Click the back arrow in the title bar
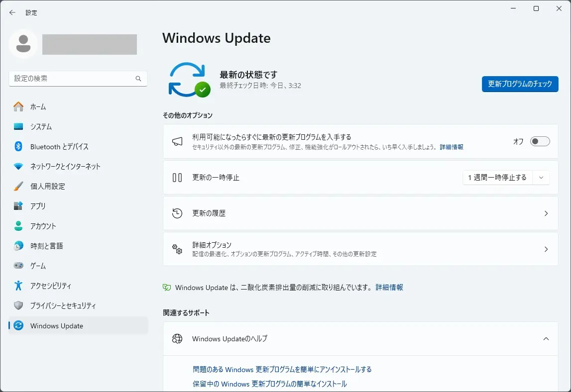Screen dimensions: 571x392 click(12, 12)
